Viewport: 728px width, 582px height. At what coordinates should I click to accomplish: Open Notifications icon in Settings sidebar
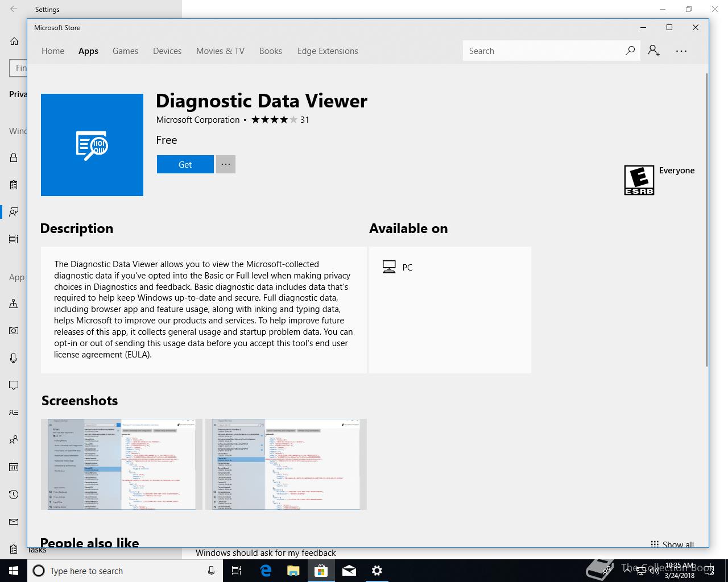(14, 385)
